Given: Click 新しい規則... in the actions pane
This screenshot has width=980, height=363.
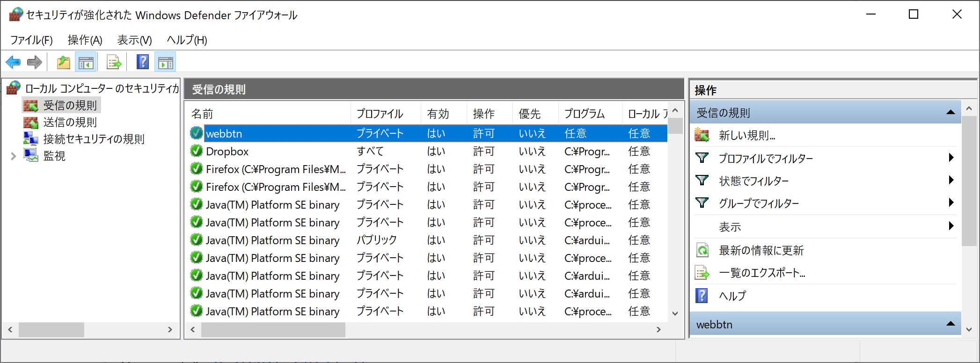Looking at the screenshot, I should pos(747,136).
